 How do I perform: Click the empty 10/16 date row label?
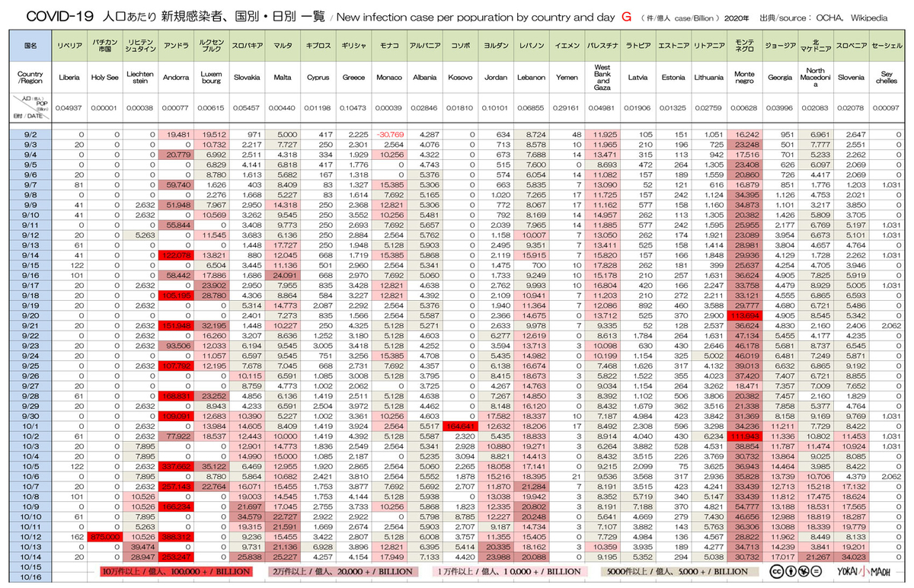[x=31, y=576]
